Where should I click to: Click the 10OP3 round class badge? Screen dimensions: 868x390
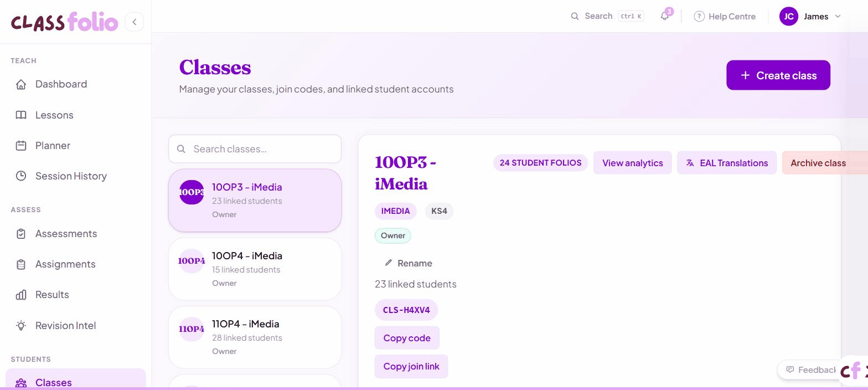point(192,192)
